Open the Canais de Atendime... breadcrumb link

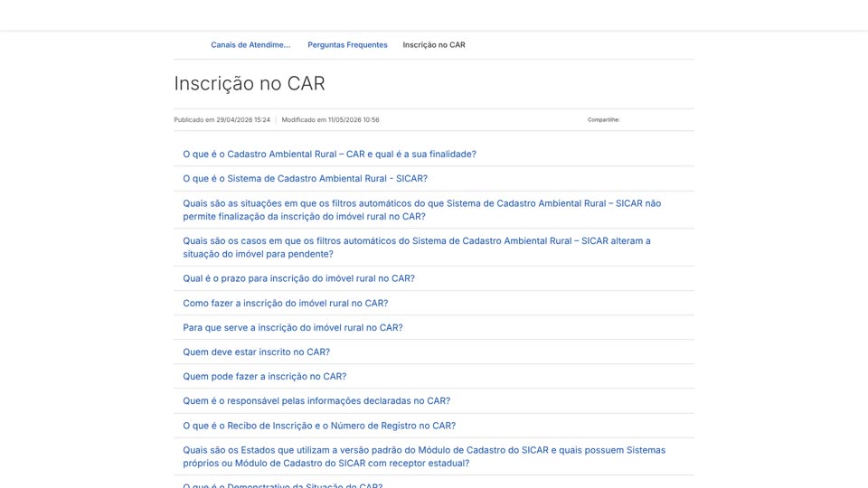click(x=250, y=45)
